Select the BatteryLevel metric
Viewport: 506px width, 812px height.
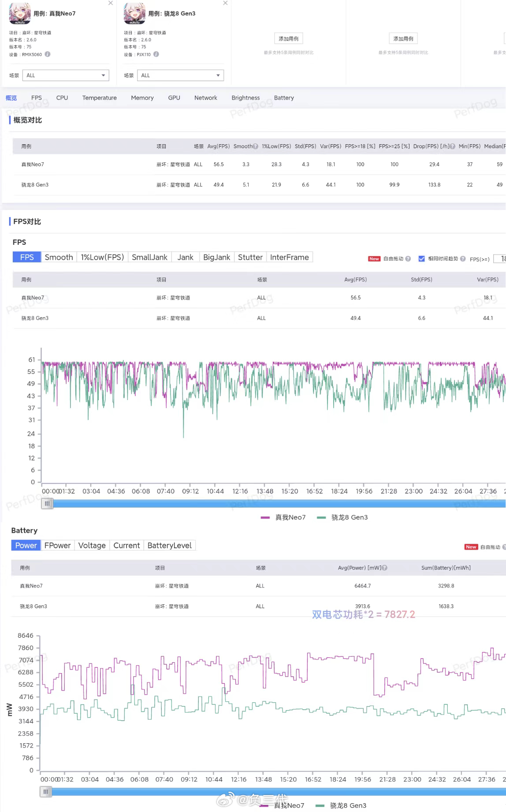(x=169, y=546)
